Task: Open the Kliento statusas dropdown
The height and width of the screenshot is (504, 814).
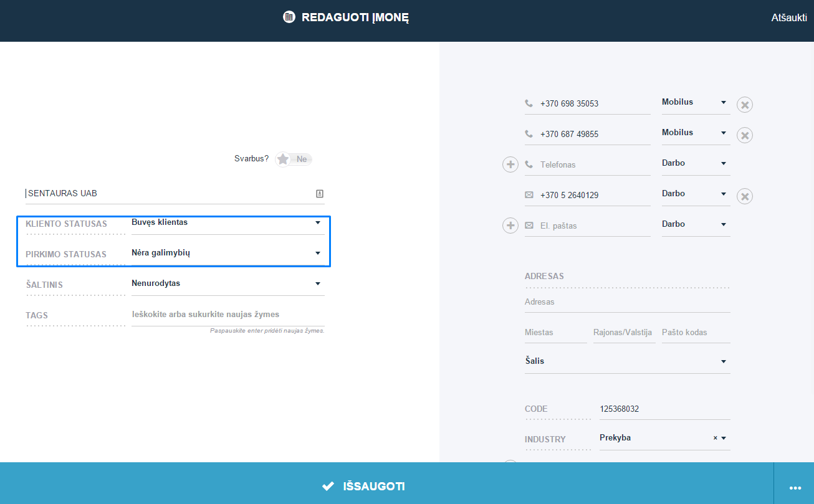Action: pyautogui.click(x=228, y=223)
